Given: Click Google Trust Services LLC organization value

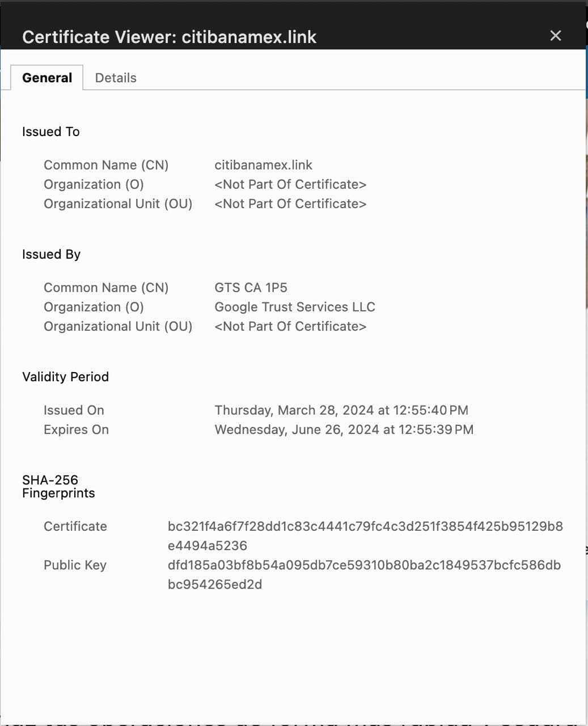Looking at the screenshot, I should [295, 307].
